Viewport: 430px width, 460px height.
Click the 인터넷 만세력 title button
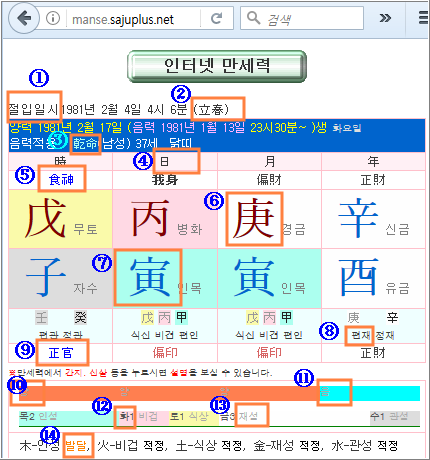click(x=217, y=66)
